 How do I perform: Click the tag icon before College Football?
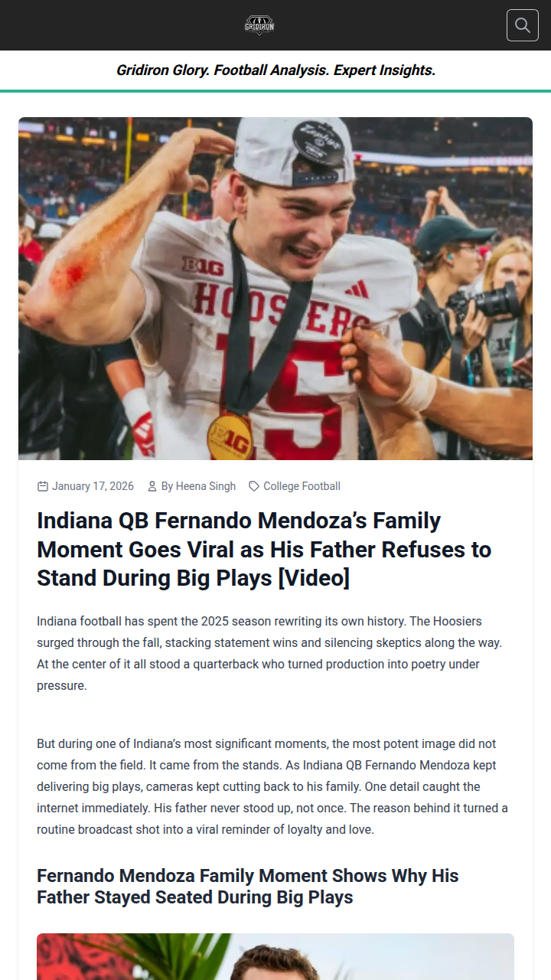point(254,486)
